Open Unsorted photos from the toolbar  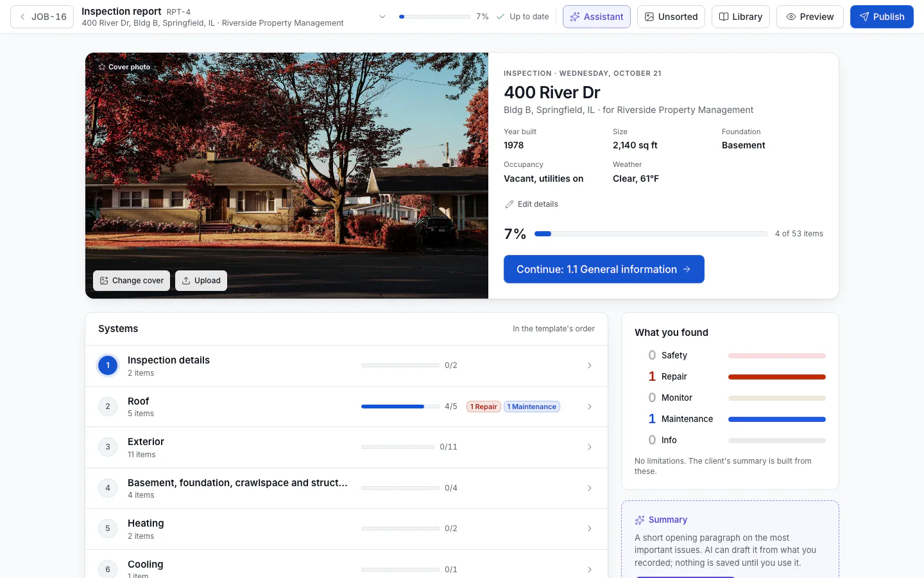pyautogui.click(x=671, y=17)
